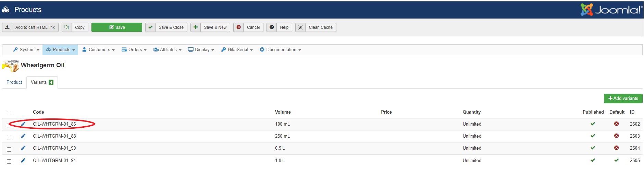
Task: Edit variant OIL-WHTGRM-01_86 via pencil icon
Action: [23, 124]
